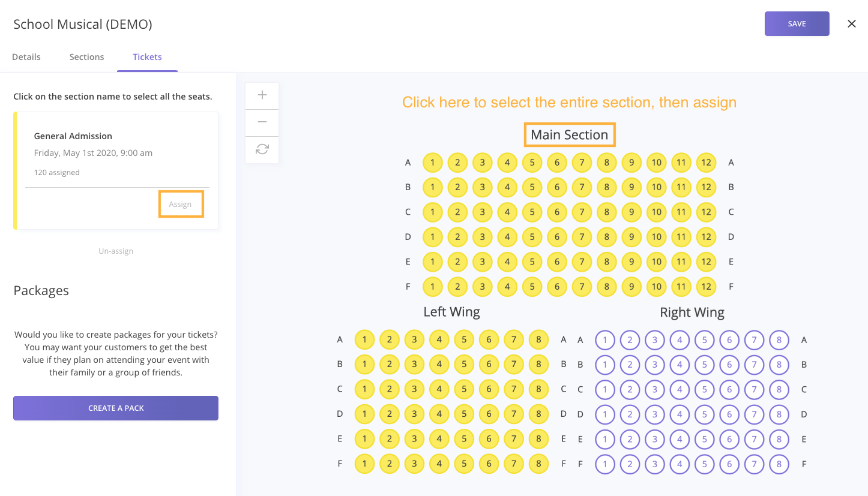Assign the General Admission ticket
The height and width of the screenshot is (496, 868).
181,204
